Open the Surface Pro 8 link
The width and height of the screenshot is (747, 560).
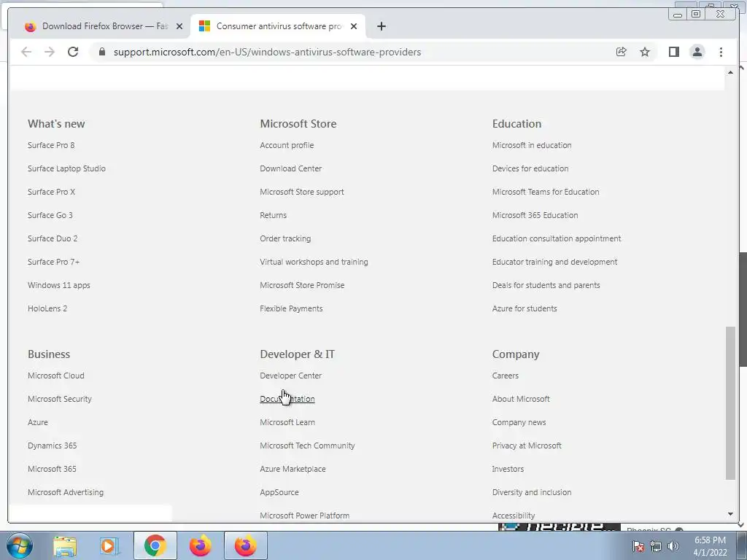(51, 145)
